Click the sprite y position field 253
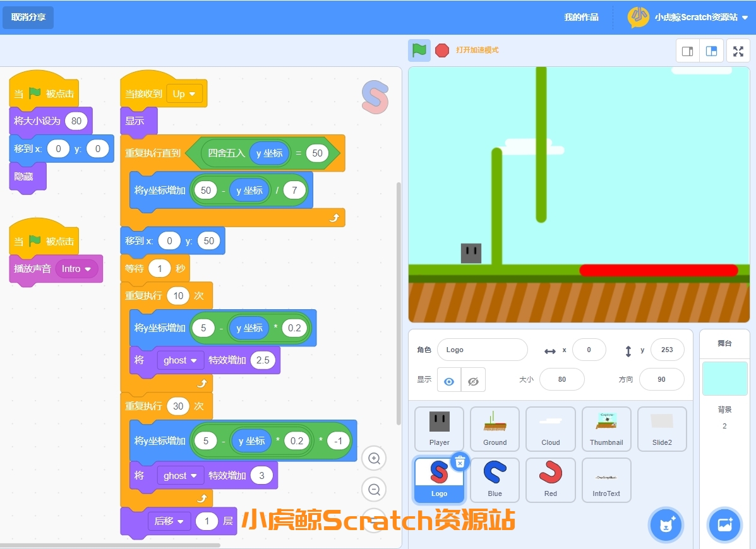The image size is (756, 549). pos(667,350)
